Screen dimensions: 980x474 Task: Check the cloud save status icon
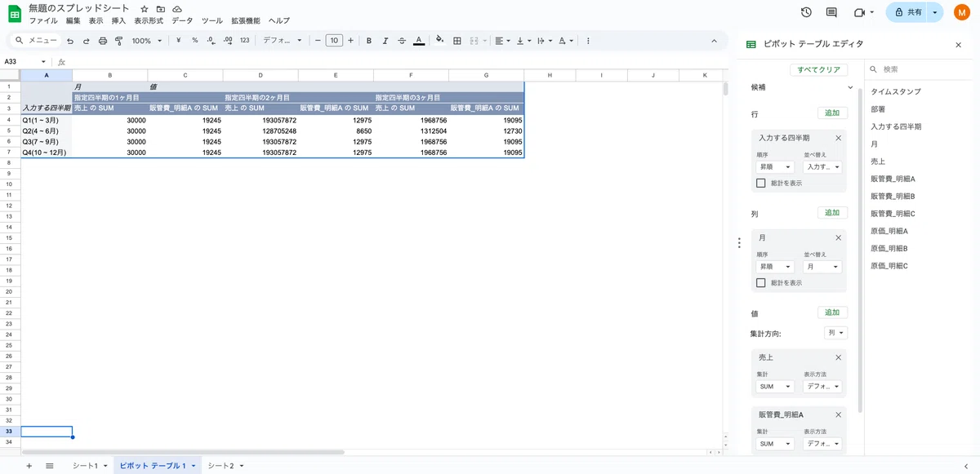coord(177,8)
